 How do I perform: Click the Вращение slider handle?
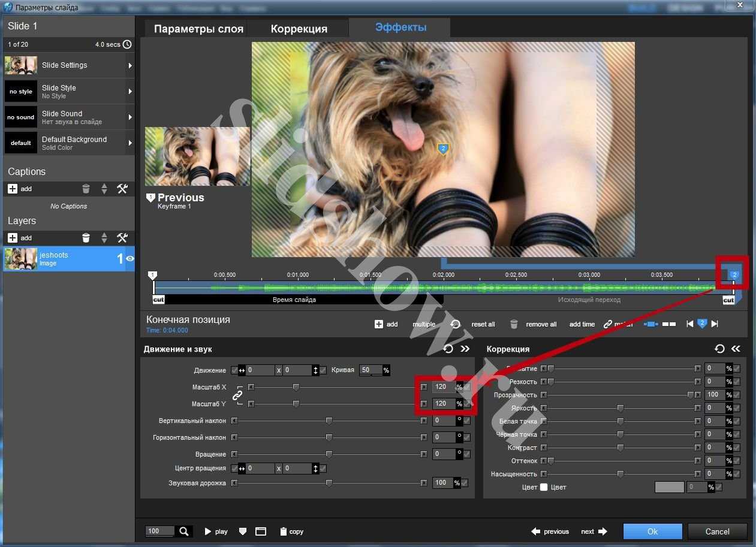pyautogui.click(x=329, y=454)
